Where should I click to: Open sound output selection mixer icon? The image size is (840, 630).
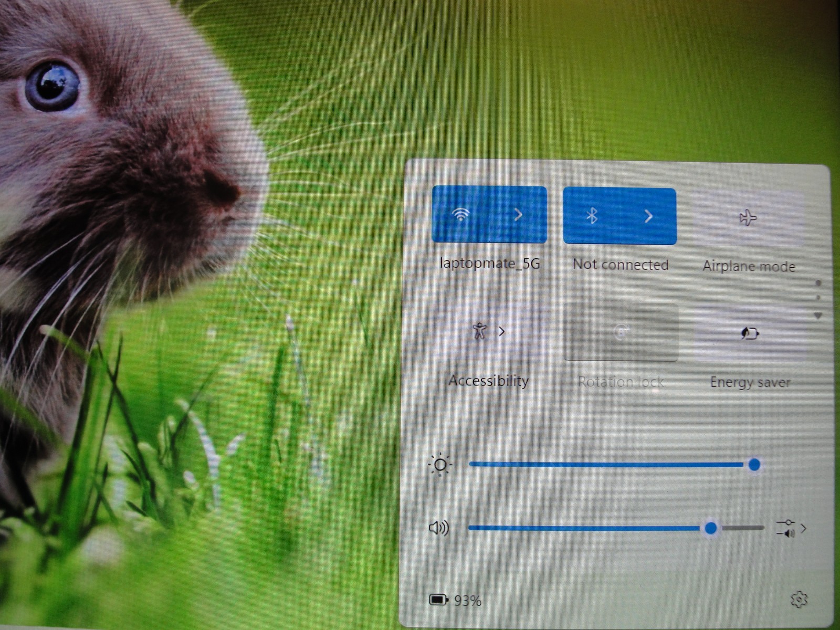coord(790,528)
